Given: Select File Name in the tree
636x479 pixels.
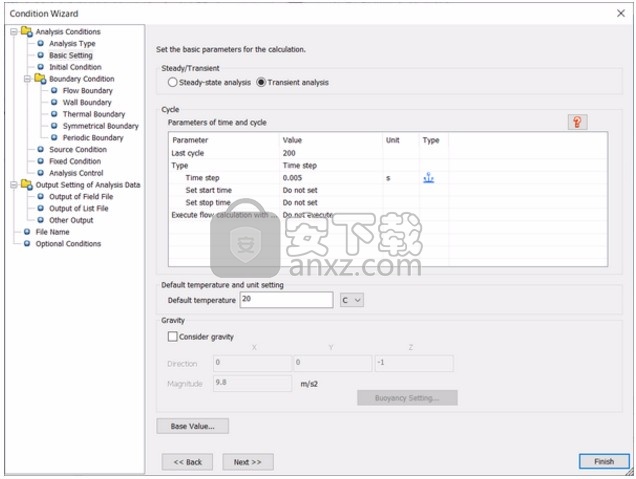Looking at the screenshot, I should coord(52,232).
